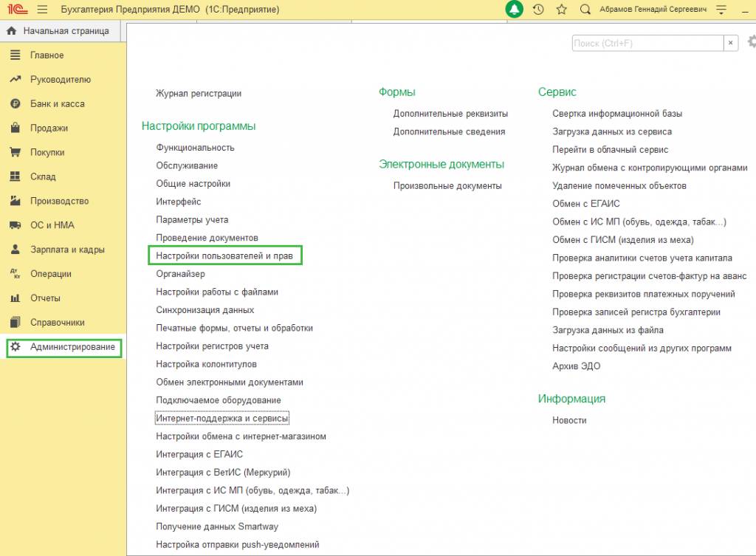Open Обмен электронными документами
Screen dimensions: 756x556
pos(230,382)
